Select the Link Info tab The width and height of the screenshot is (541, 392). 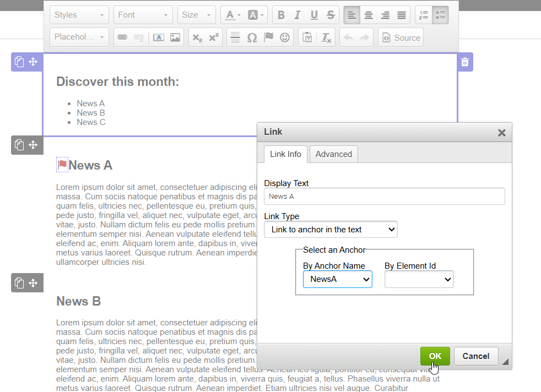[285, 154]
